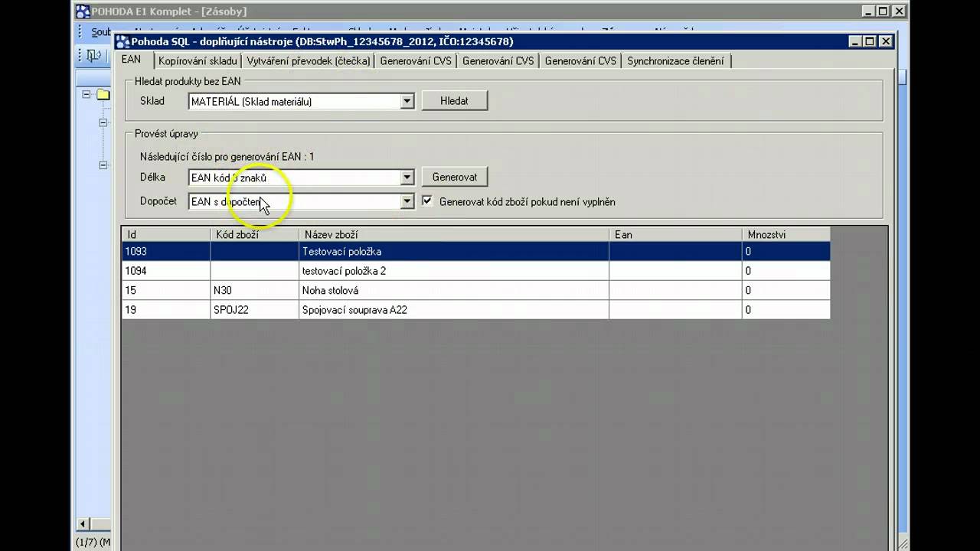The width and height of the screenshot is (980, 551).
Task: Minimize the POHODA E1 Komplet main window
Action: click(868, 11)
